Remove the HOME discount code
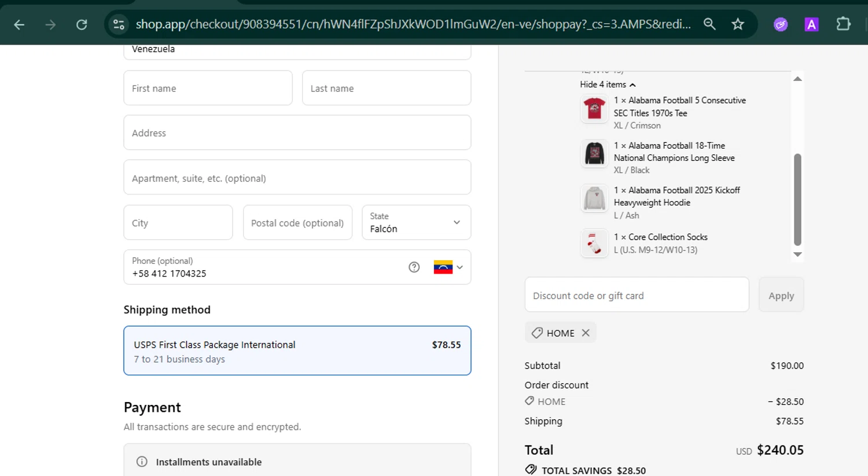The width and height of the screenshot is (868, 476). click(586, 333)
